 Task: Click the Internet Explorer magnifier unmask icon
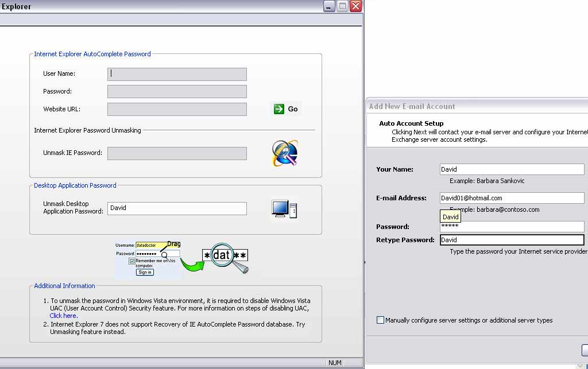pos(285,153)
